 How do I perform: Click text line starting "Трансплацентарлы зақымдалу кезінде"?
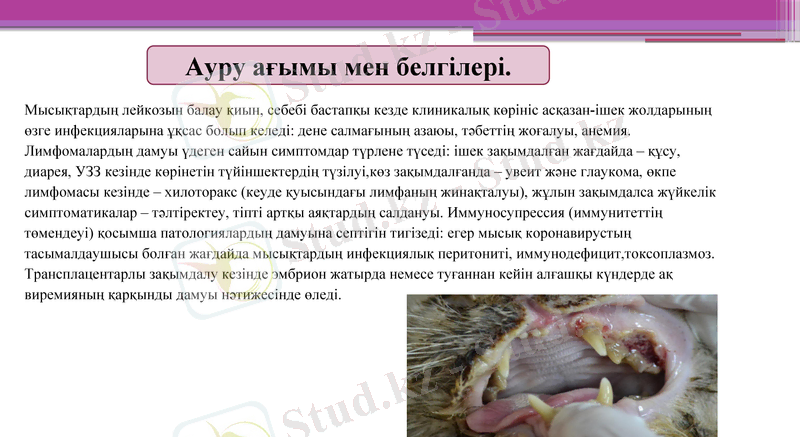pyautogui.click(x=348, y=274)
